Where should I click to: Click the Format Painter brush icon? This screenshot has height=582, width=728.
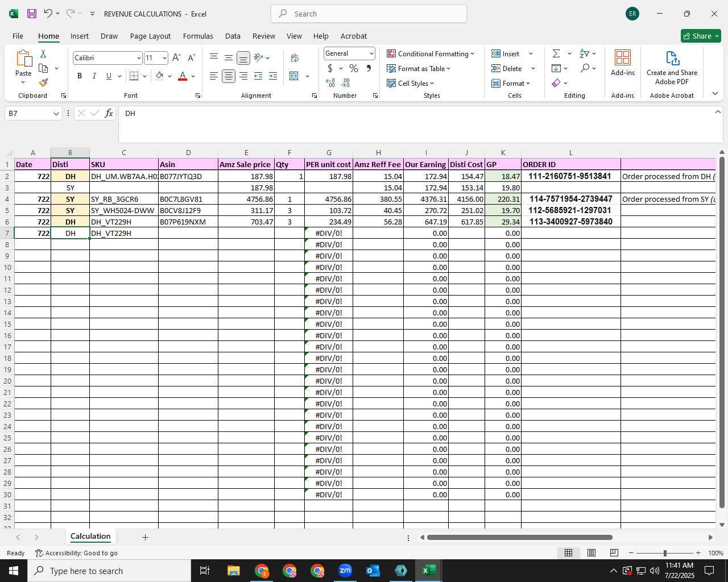pyautogui.click(x=43, y=82)
